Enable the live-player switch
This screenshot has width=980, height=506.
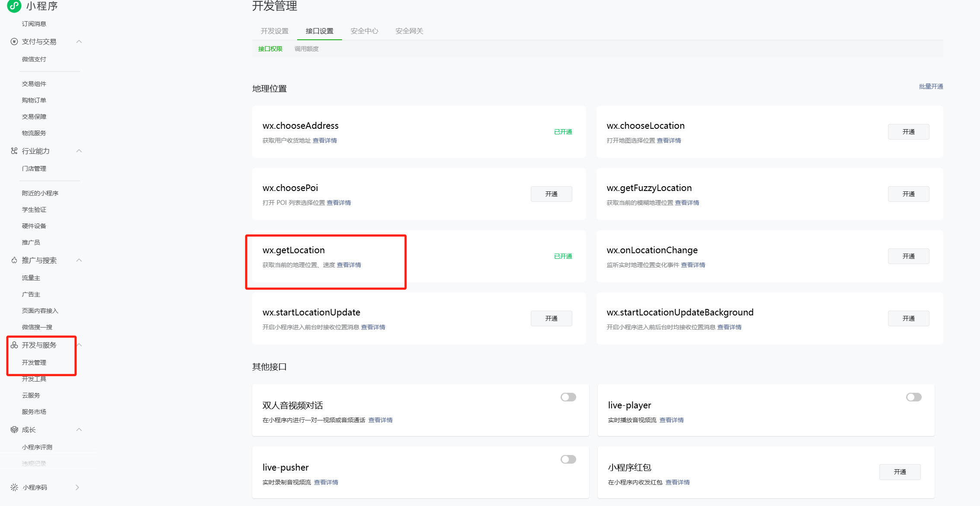[913, 397]
